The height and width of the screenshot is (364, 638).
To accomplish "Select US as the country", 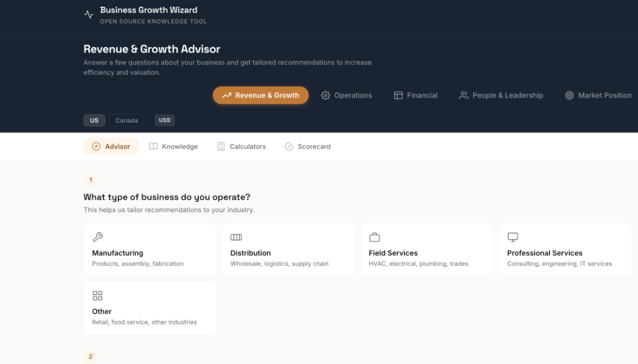I will tap(94, 120).
